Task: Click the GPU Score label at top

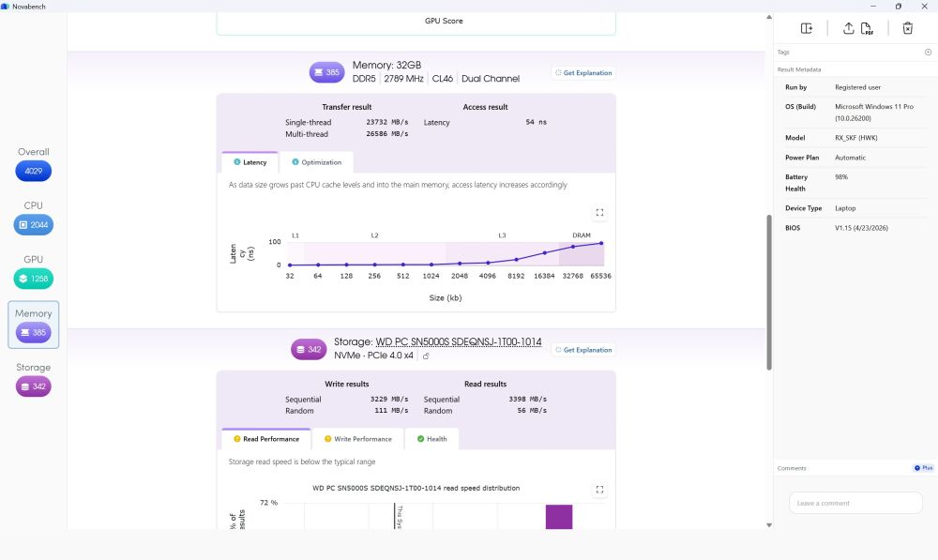Action: pyautogui.click(x=444, y=21)
